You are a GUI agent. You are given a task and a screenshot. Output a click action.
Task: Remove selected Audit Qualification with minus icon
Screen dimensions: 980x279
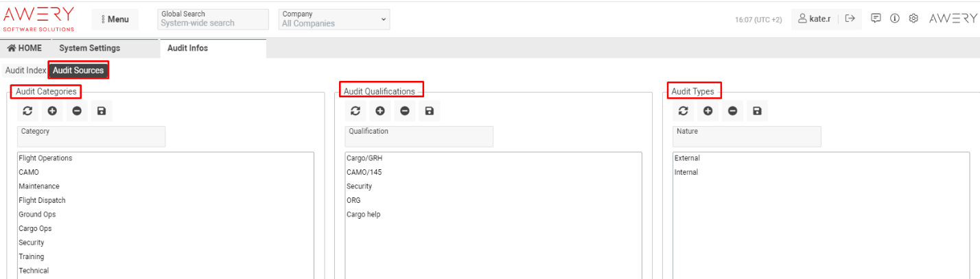click(405, 111)
